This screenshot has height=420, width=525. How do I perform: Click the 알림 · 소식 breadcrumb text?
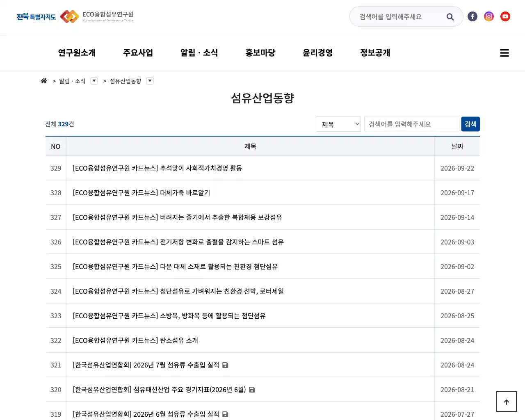coord(72,81)
